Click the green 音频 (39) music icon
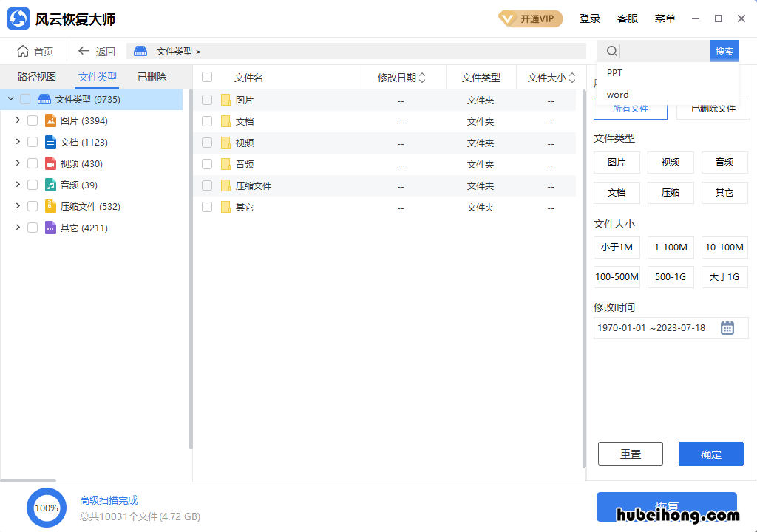Viewport: 757px width, 532px height. click(50, 185)
